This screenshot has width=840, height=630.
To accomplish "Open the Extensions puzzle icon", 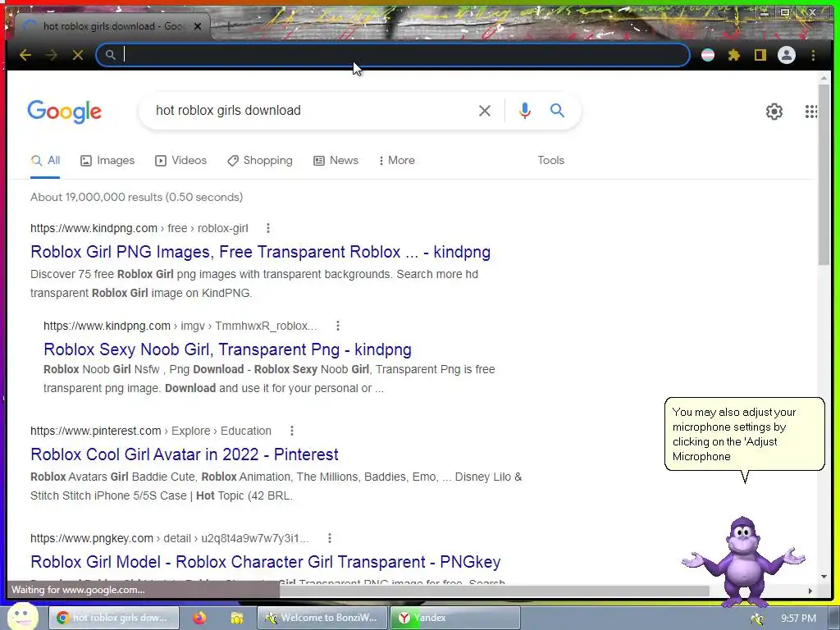I will point(734,55).
